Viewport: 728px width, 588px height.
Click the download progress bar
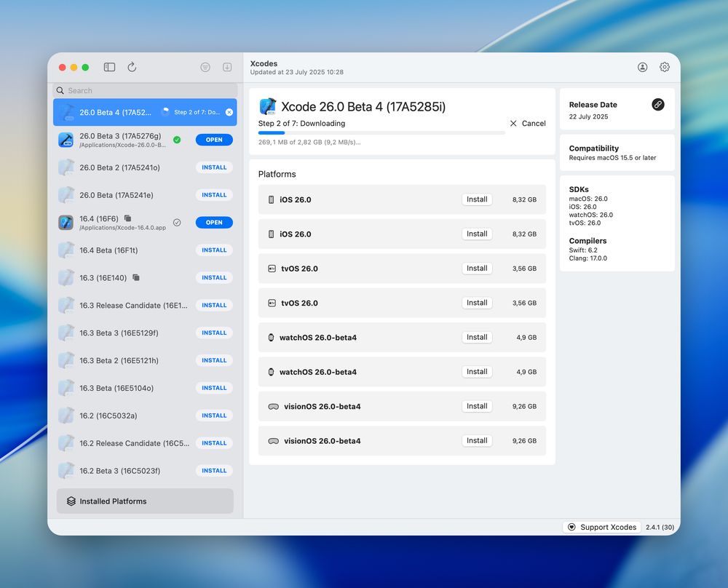coord(381,133)
